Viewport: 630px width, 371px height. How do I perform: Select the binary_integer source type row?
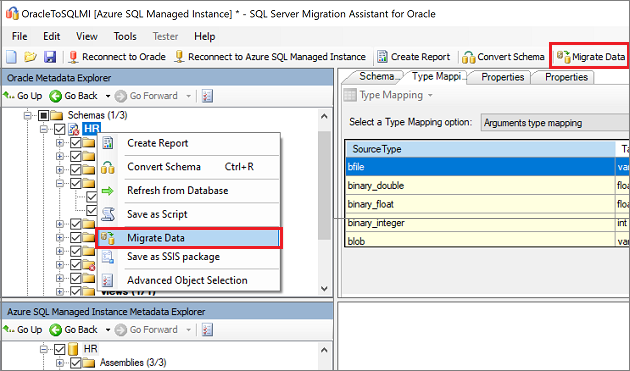480,223
